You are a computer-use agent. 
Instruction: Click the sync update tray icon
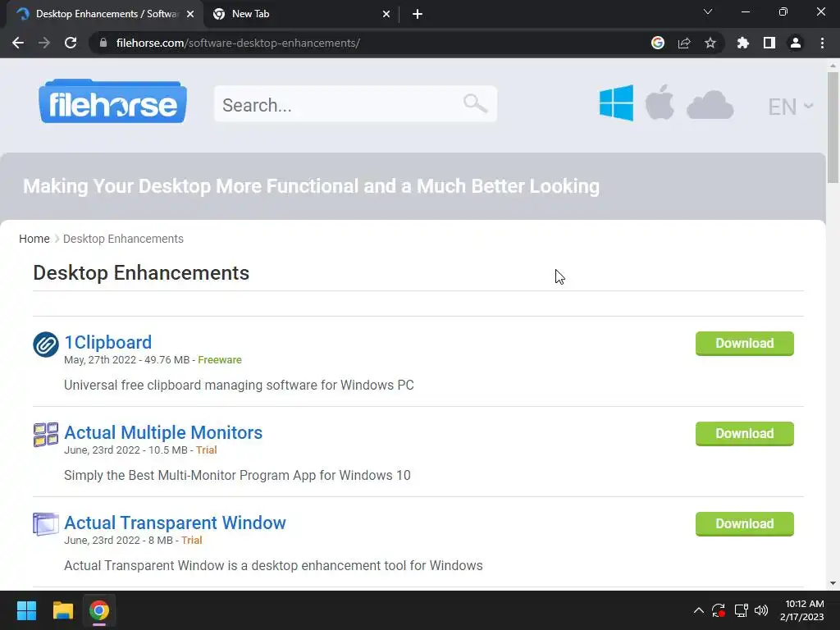[x=719, y=610]
